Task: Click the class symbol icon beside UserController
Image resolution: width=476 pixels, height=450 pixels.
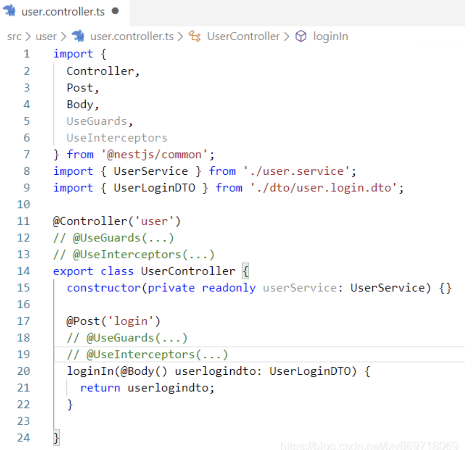Action: pos(195,36)
